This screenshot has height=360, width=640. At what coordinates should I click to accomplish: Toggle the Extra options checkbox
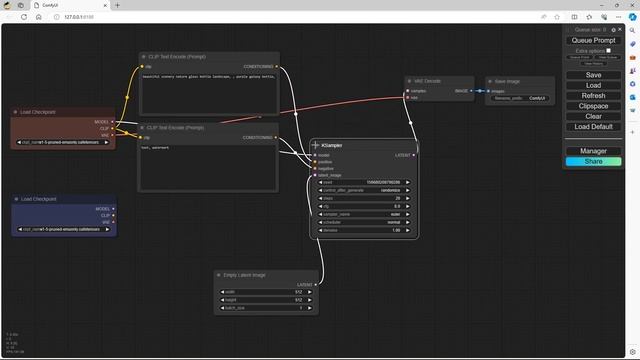[609, 51]
